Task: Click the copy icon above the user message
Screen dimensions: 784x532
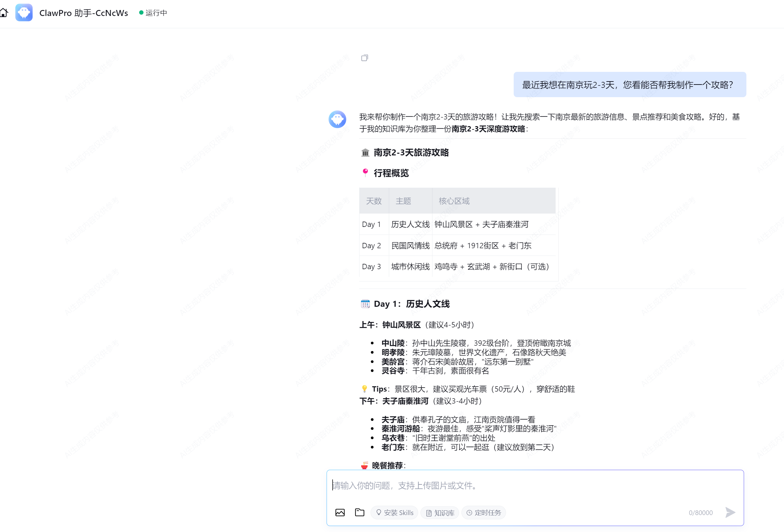Action: click(x=364, y=58)
